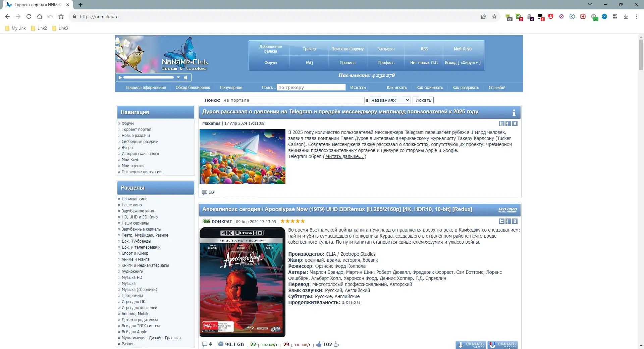Click 'Искать' button next to portal search

pos(423,100)
